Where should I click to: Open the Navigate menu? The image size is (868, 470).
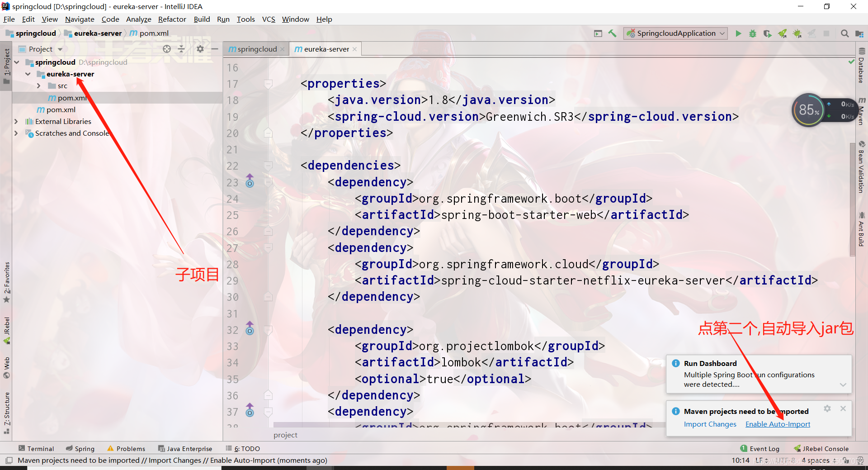point(80,19)
